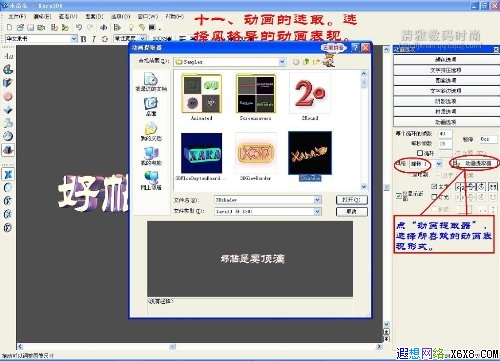Toggle the unchecked lights checkbox below text
The height and width of the screenshot is (361, 500).
434,197
